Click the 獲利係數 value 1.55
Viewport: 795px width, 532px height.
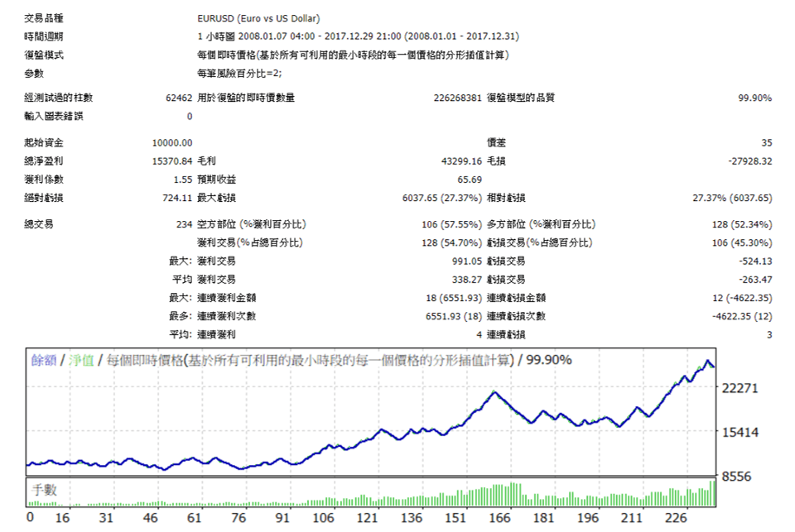click(185, 179)
